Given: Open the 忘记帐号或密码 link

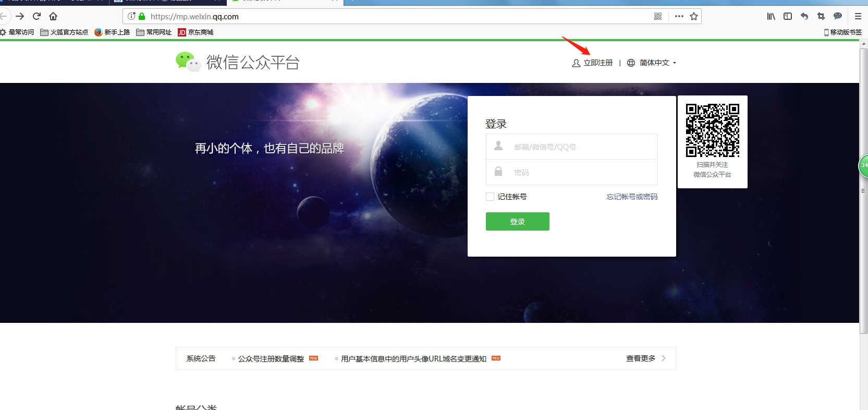Looking at the screenshot, I should tap(631, 197).
